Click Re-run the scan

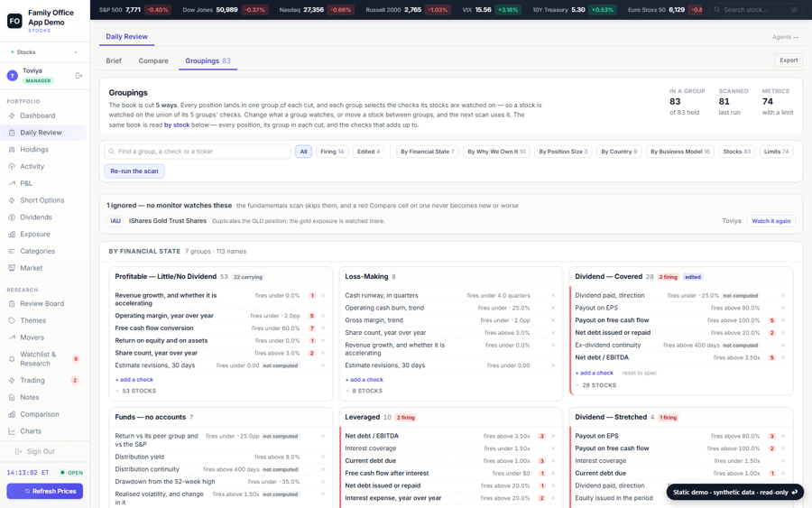[134, 171]
